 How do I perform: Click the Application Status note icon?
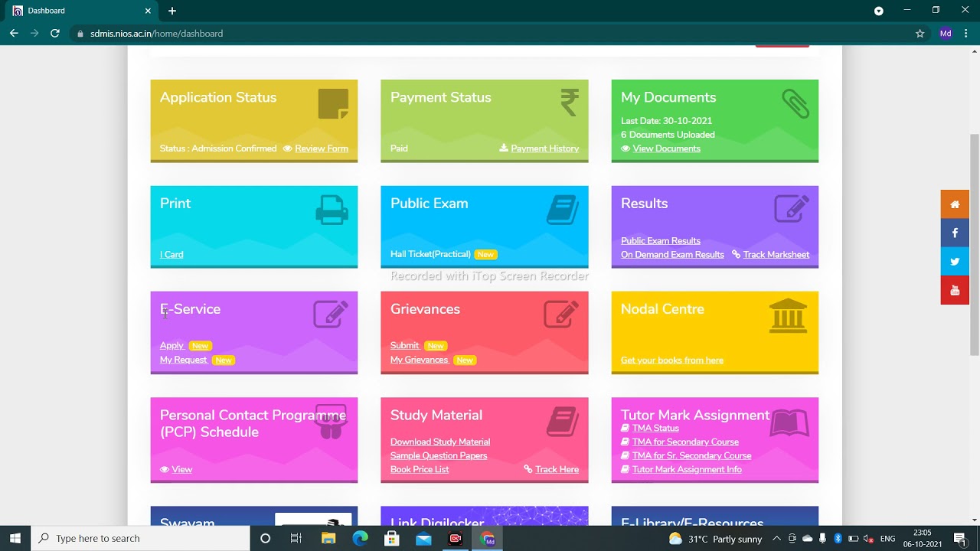pyautogui.click(x=333, y=104)
